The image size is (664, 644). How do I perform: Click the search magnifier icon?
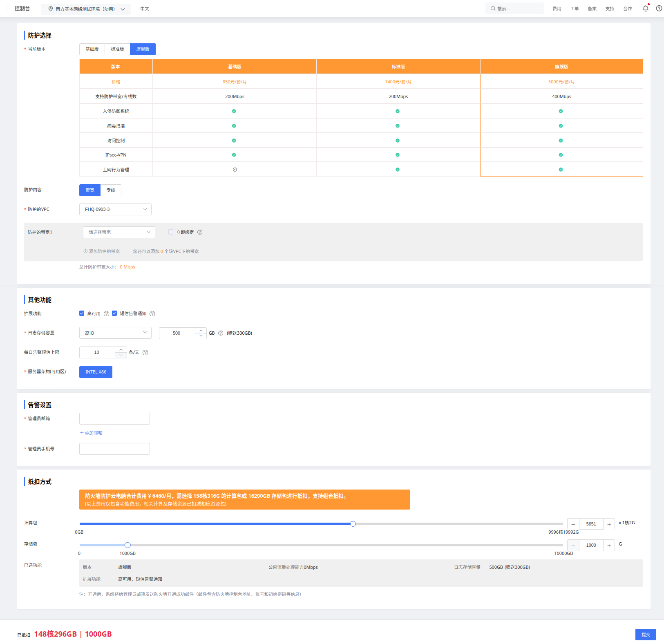click(x=493, y=9)
